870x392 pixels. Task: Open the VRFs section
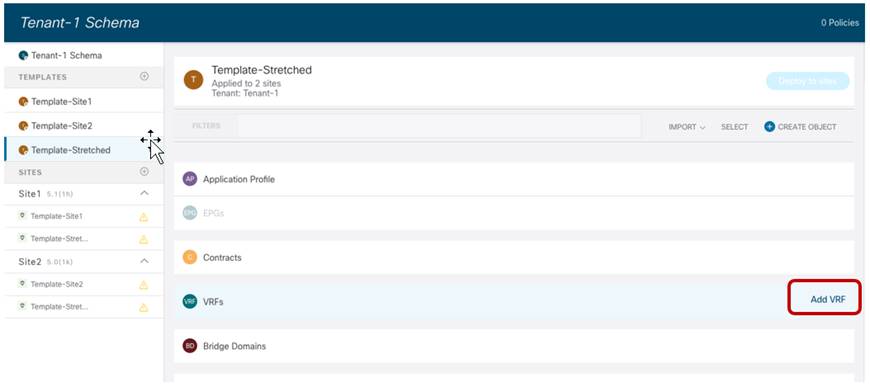pos(514,302)
